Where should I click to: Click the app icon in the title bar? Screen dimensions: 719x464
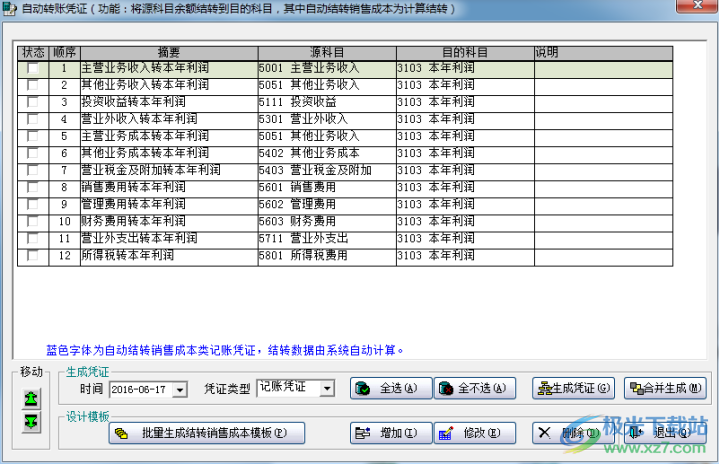pos(9,8)
